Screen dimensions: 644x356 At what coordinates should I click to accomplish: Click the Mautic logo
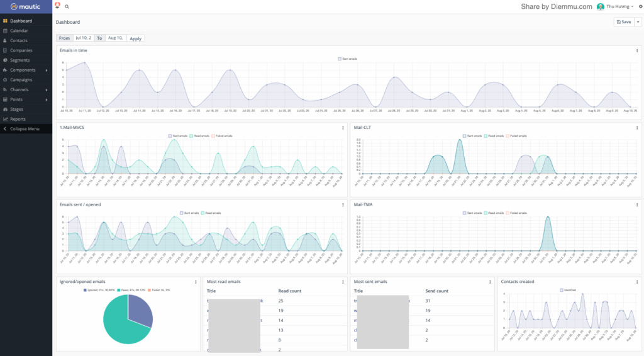tap(25, 6)
